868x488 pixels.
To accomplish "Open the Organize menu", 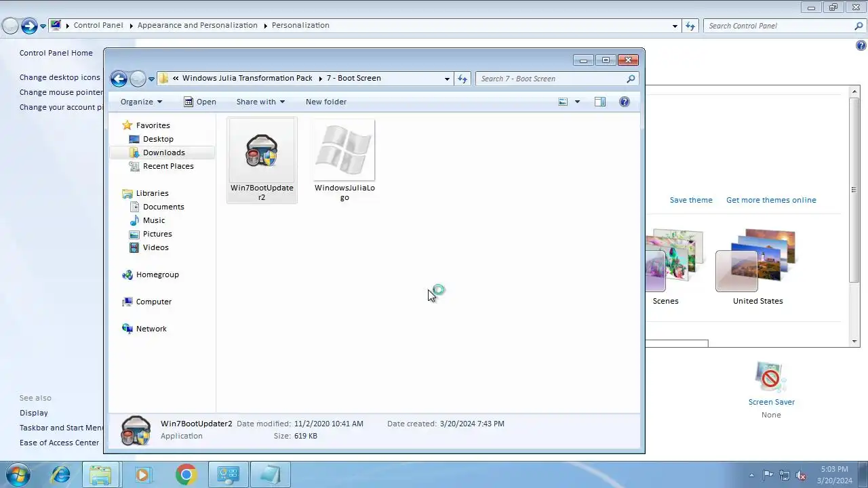I will coord(141,102).
